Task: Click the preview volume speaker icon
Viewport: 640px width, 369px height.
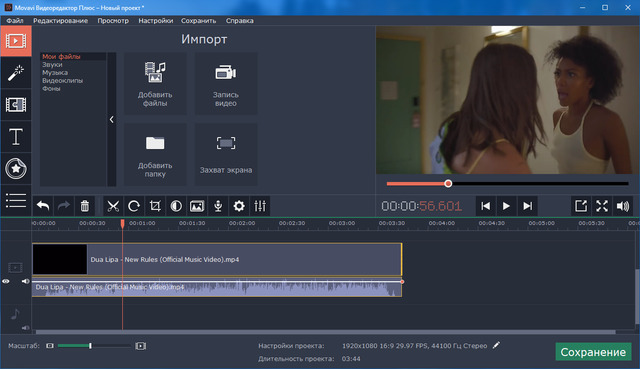Action: pyautogui.click(x=623, y=206)
